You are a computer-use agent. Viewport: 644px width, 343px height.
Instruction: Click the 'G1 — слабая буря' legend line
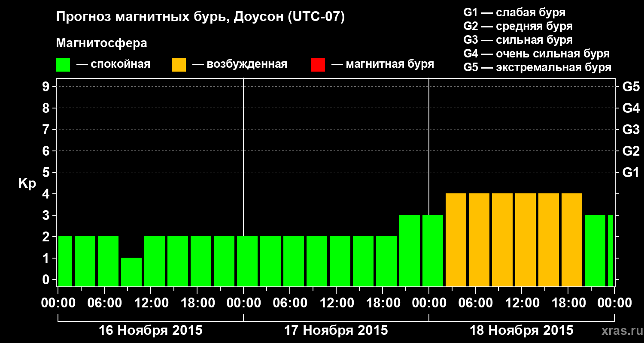(514, 12)
